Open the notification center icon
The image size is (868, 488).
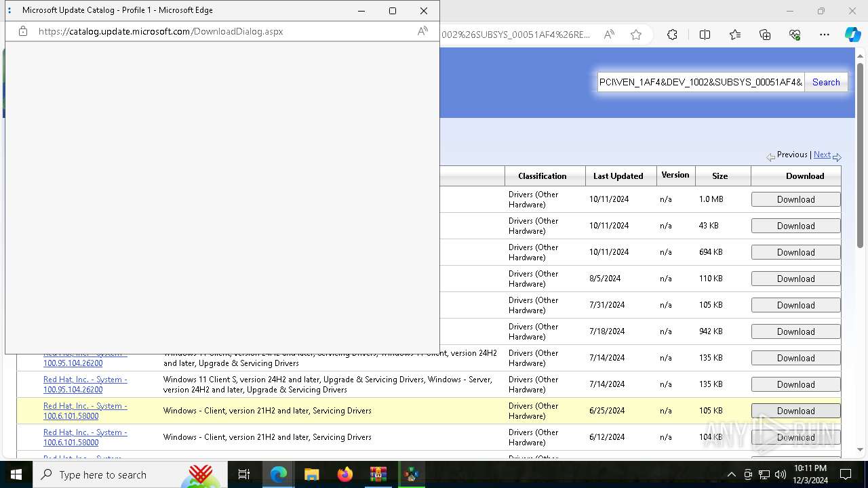point(846,474)
